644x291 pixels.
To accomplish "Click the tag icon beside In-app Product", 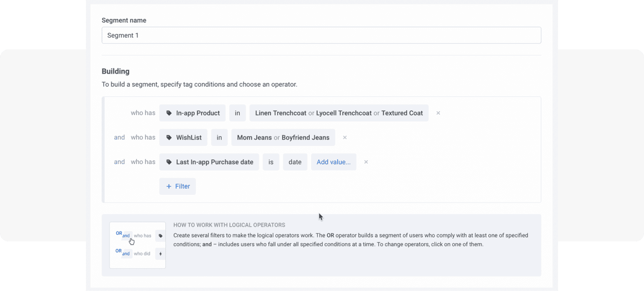I will click(169, 113).
